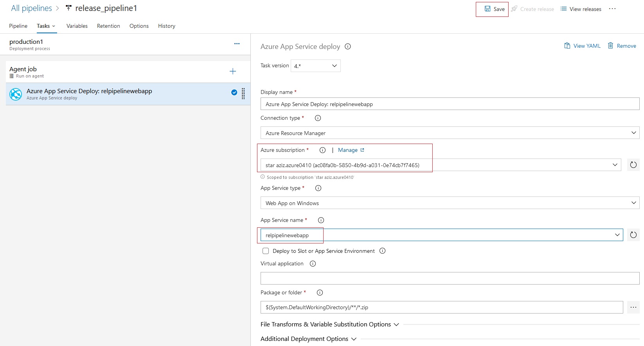The width and height of the screenshot is (644, 346).
Task: Refresh the App Service name list
Action: click(x=633, y=235)
